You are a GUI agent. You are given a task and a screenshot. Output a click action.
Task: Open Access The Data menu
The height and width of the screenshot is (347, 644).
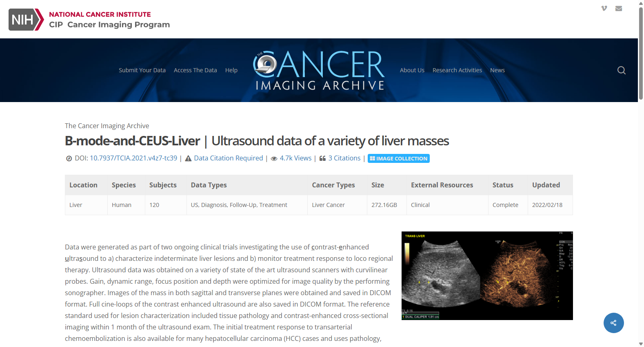195,70
